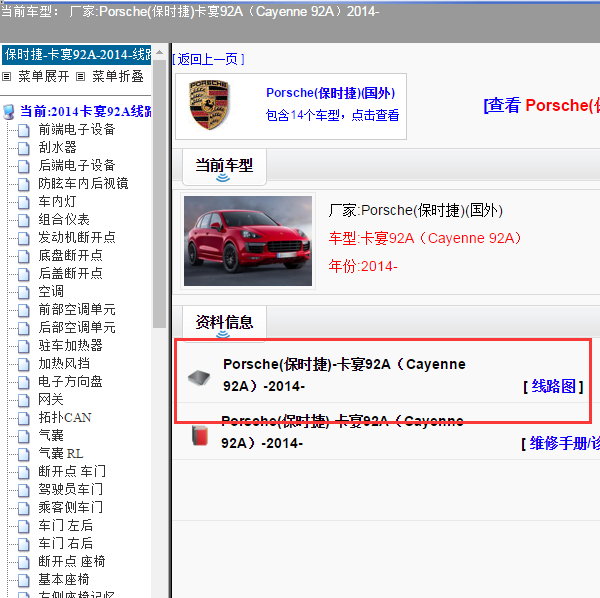Click page icon beside 组合仪表

pos(24,220)
